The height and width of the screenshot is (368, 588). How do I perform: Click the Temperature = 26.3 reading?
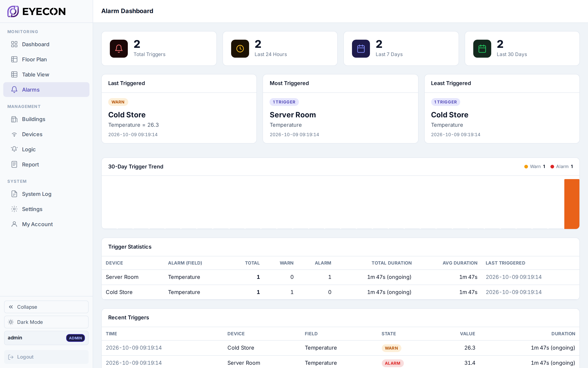coord(133,125)
